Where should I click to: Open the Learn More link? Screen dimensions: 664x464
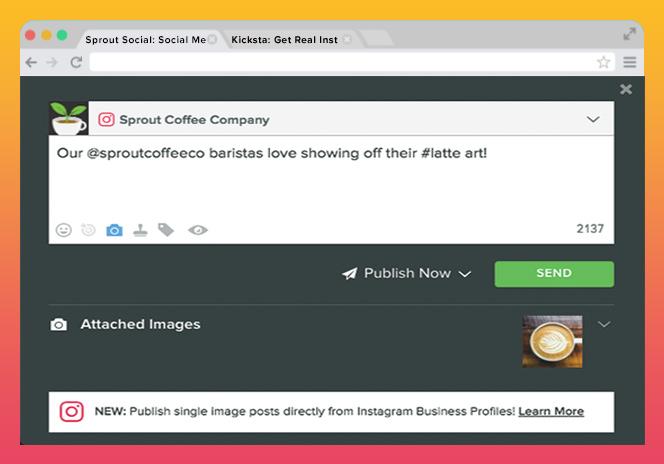coord(551,412)
